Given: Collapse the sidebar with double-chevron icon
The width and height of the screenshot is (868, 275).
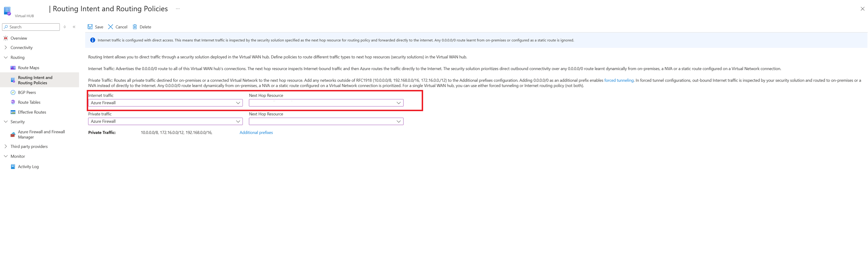Looking at the screenshot, I should pyautogui.click(x=74, y=27).
